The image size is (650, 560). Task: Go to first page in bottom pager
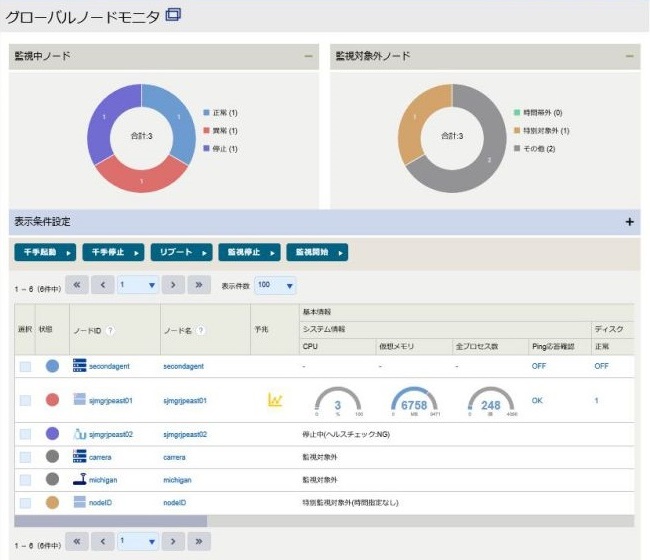(x=77, y=541)
